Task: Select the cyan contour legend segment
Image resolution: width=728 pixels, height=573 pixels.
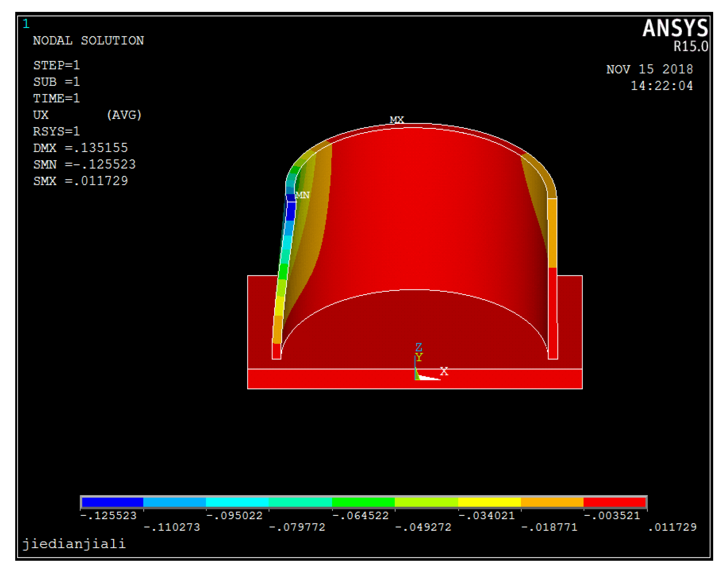Action: (237, 502)
